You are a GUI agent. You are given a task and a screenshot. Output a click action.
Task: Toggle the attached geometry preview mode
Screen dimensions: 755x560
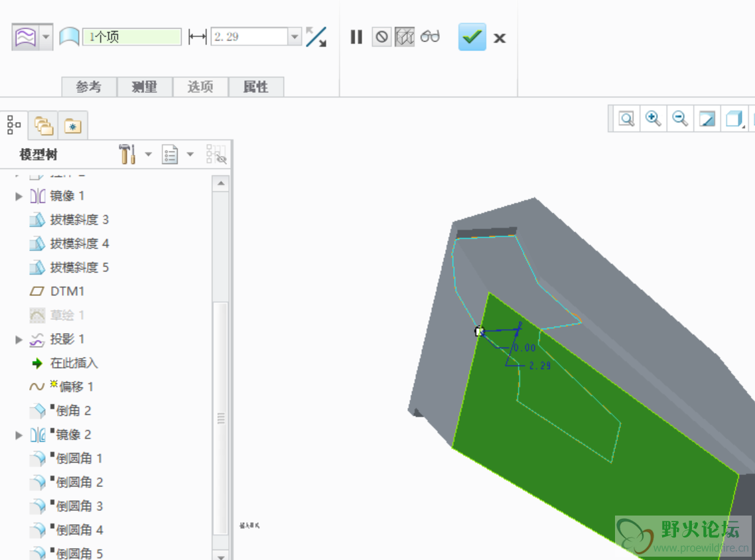405,36
